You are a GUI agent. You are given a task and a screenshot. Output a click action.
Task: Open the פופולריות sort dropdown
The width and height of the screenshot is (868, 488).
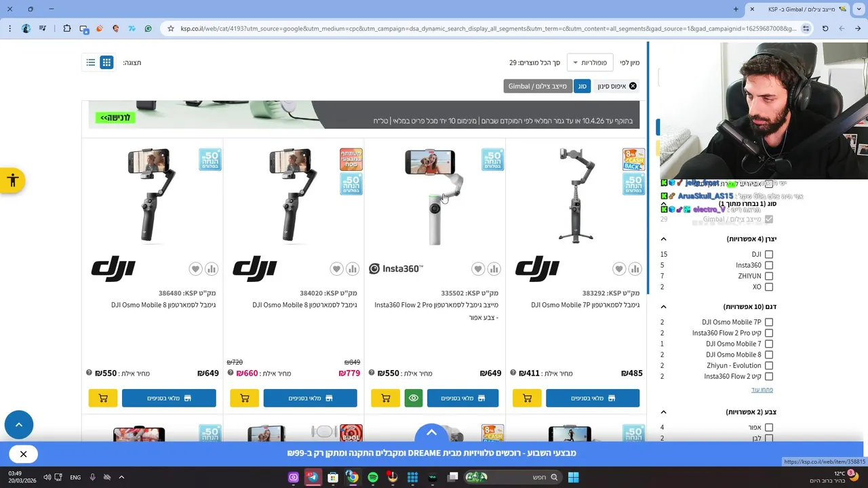[590, 62]
